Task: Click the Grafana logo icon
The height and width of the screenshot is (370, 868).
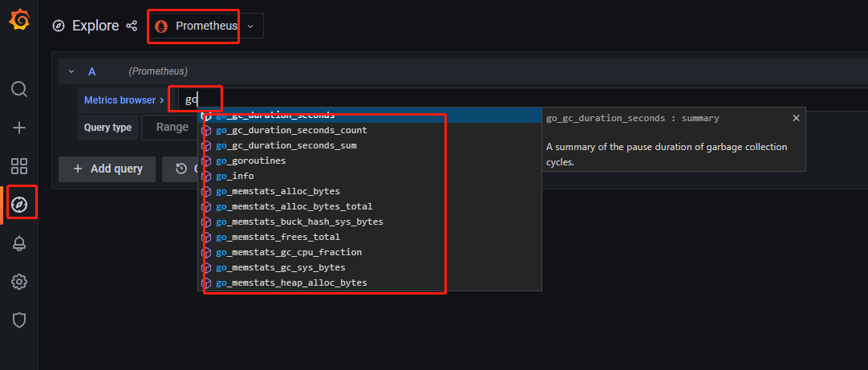Action: (19, 21)
